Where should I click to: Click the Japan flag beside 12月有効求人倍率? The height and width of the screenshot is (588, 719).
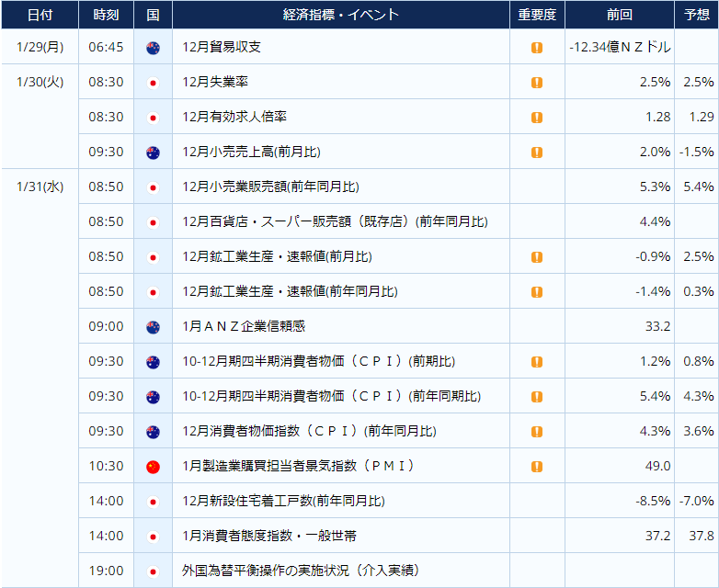153,118
